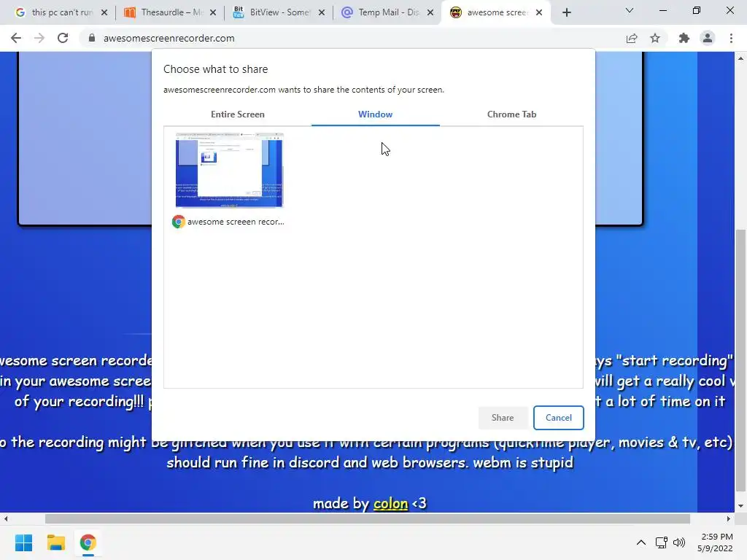Click the Share button
Image resolution: width=747 pixels, height=560 pixels.
(503, 418)
